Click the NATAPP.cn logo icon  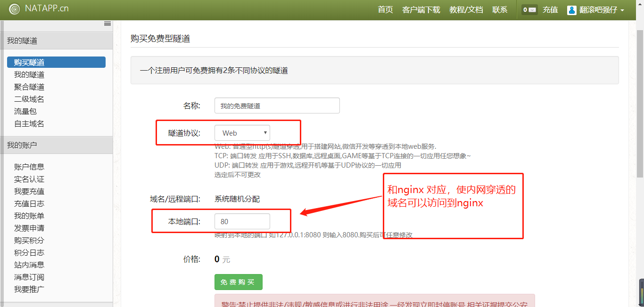tap(15, 9)
